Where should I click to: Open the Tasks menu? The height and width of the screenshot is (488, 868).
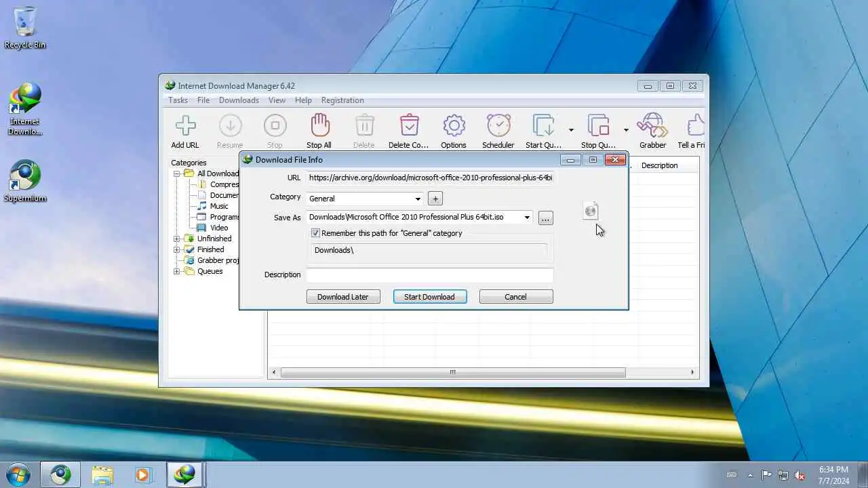(x=178, y=100)
